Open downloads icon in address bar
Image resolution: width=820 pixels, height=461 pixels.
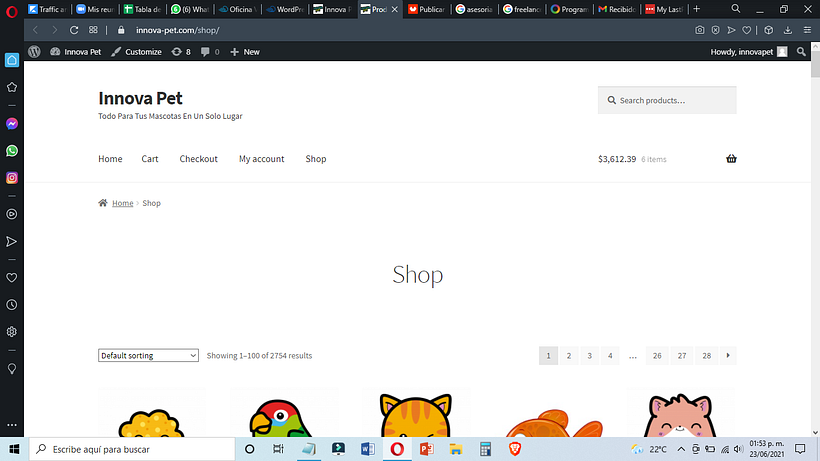pyautogui.click(x=788, y=30)
